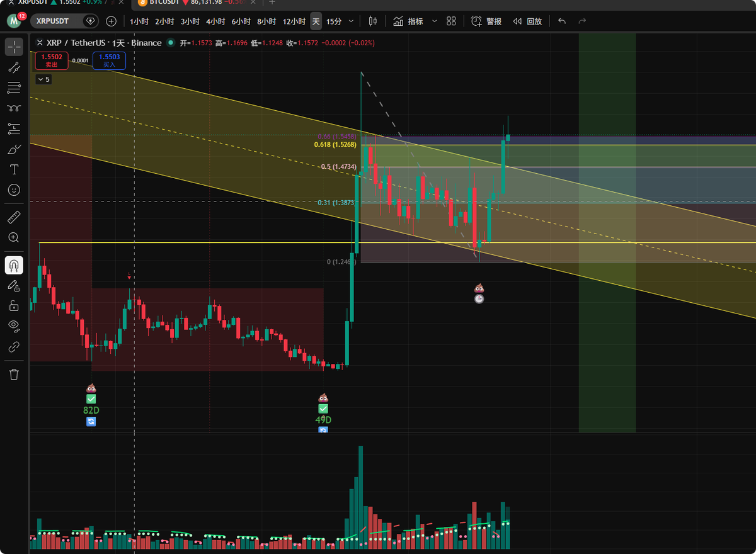756x554 pixels.
Task: Add a symbol to compare with plus icon
Action: tap(112, 21)
